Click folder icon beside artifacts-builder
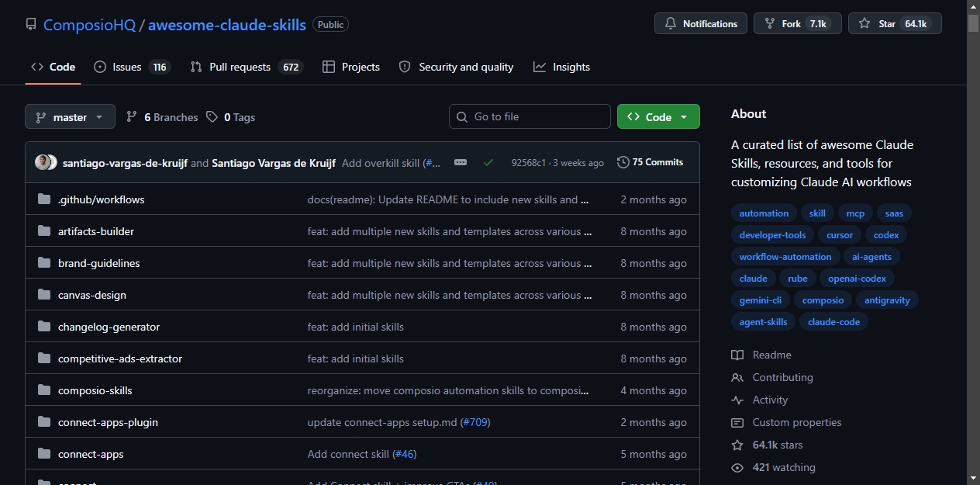The height and width of the screenshot is (485, 980). [x=44, y=231]
